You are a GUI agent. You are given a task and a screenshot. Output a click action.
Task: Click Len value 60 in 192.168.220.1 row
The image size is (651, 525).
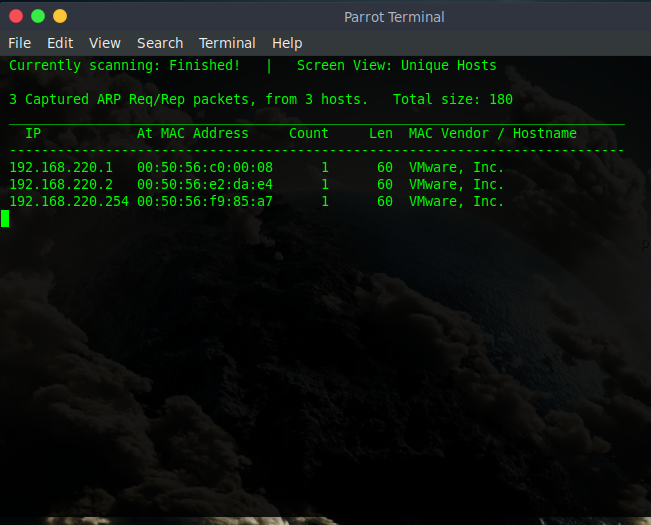pyautogui.click(x=385, y=167)
